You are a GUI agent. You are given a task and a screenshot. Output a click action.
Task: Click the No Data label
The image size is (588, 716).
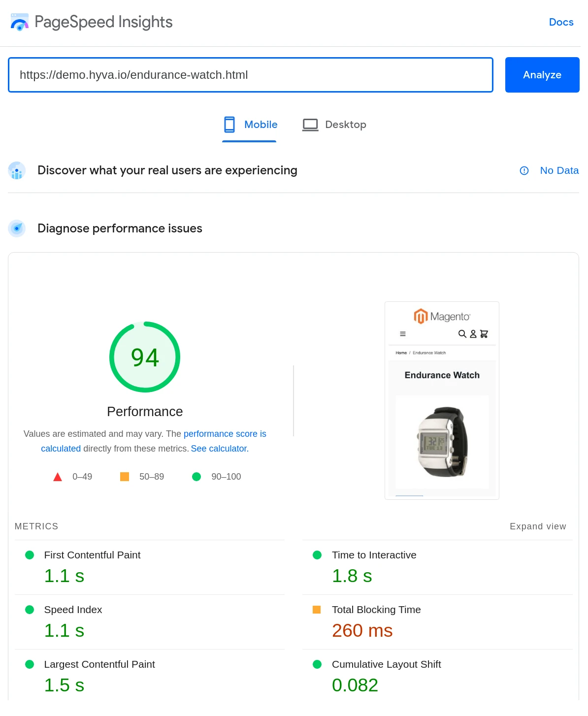(x=559, y=171)
